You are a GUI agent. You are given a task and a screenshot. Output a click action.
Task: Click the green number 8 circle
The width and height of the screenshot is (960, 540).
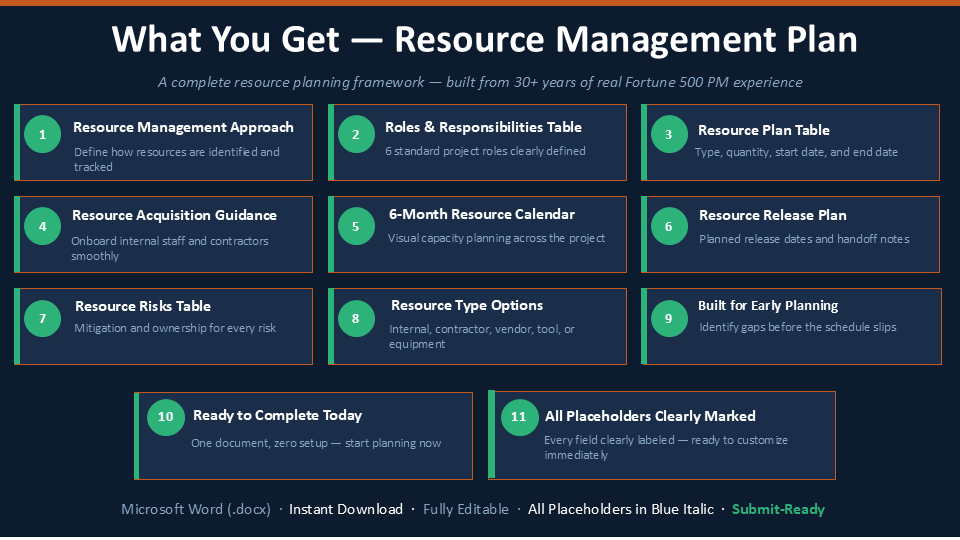(356, 318)
